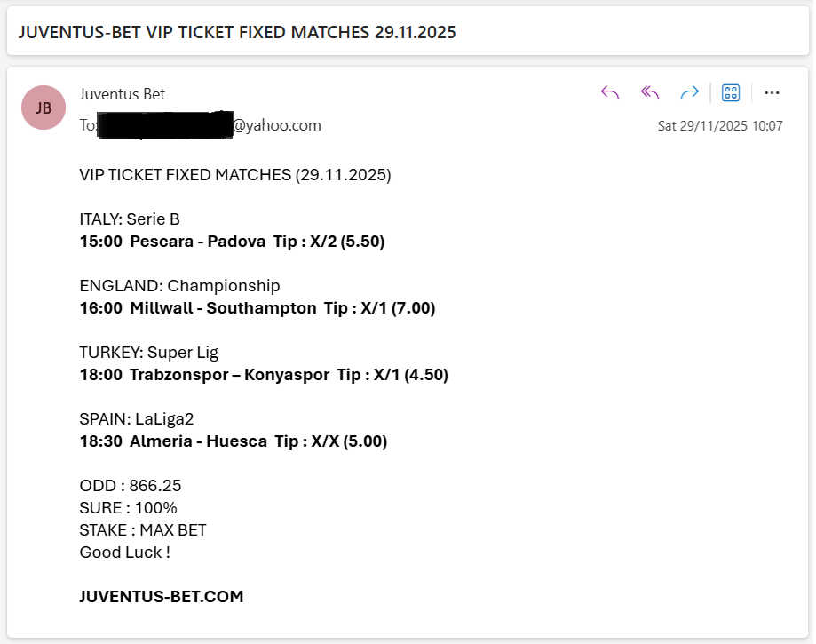Click the sender name Juventus Bet

click(123, 93)
